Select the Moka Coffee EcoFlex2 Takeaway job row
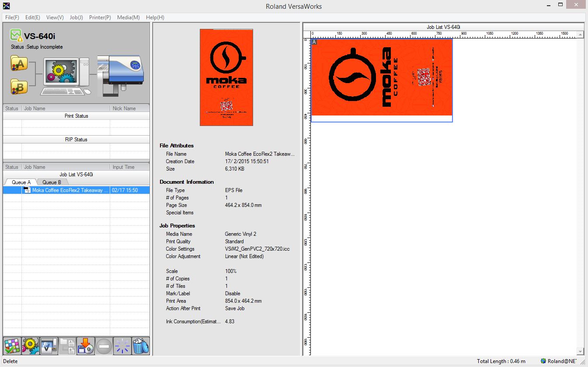Image resolution: width=588 pixels, height=367 pixels. 70,190
